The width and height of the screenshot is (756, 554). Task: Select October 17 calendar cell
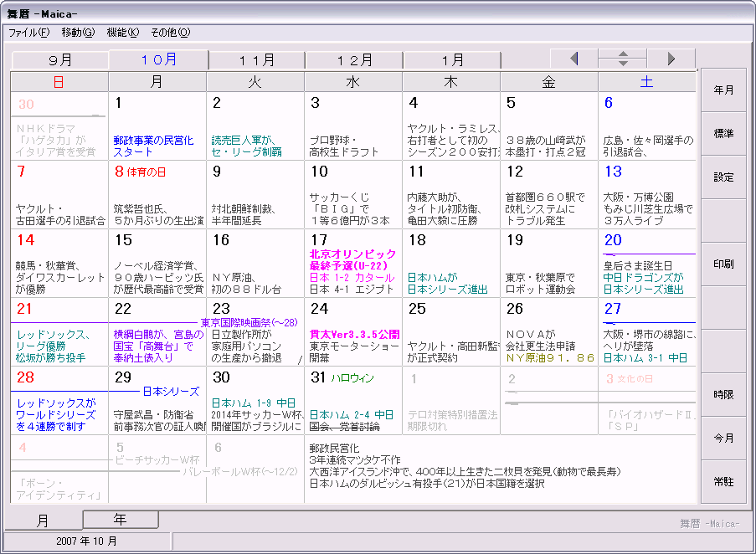point(353,263)
